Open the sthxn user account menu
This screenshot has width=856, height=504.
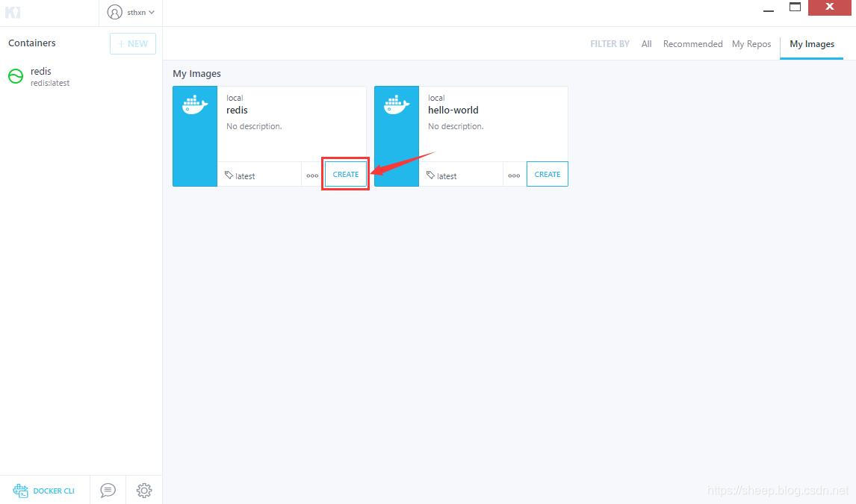[131, 12]
